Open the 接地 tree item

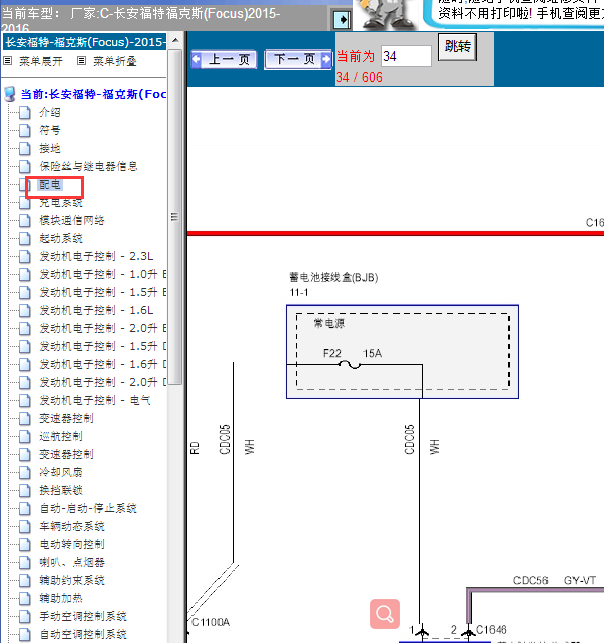click(x=50, y=148)
